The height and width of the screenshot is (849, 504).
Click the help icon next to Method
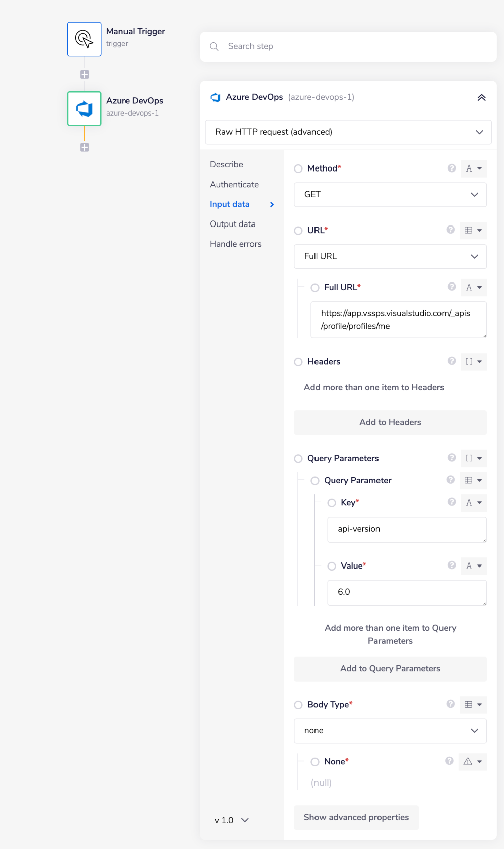coord(452,168)
